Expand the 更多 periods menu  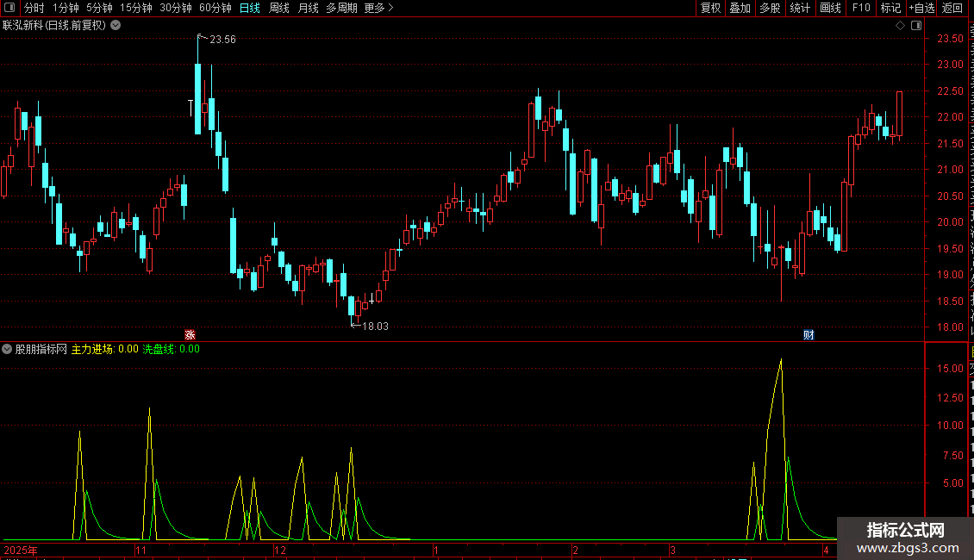click(379, 8)
